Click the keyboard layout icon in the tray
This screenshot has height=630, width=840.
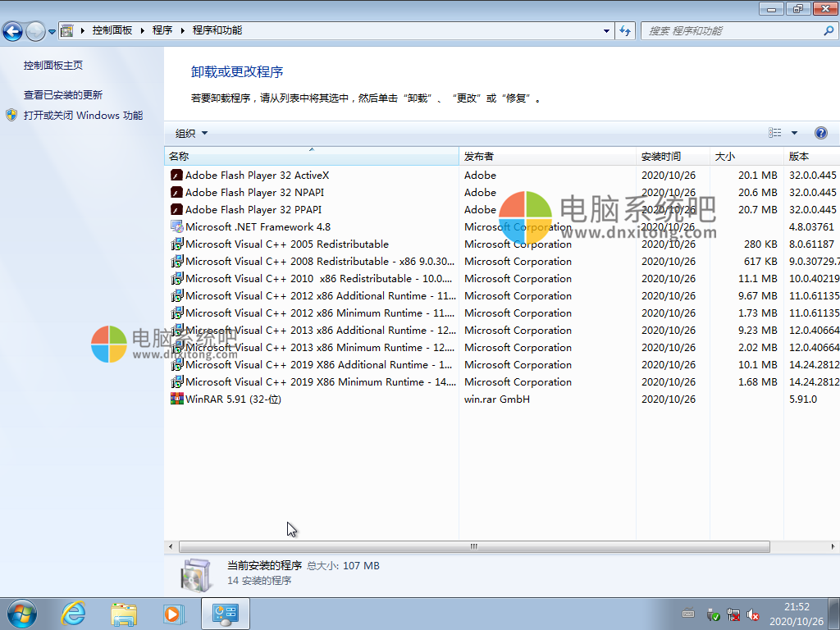[687, 614]
